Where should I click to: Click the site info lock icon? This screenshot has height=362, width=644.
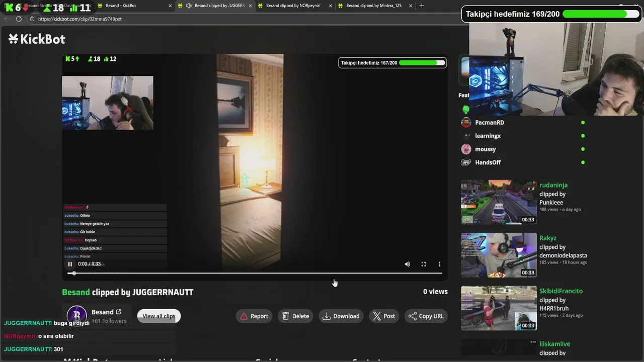pyautogui.click(x=32, y=19)
